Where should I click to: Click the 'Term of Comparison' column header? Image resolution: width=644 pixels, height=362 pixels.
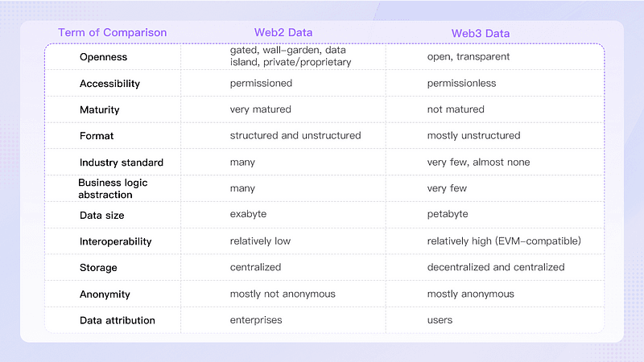112,32
